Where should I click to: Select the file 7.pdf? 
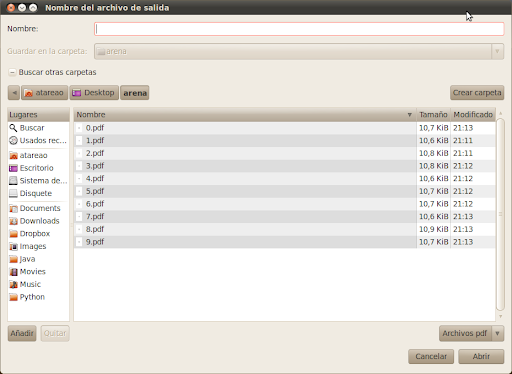245,217
